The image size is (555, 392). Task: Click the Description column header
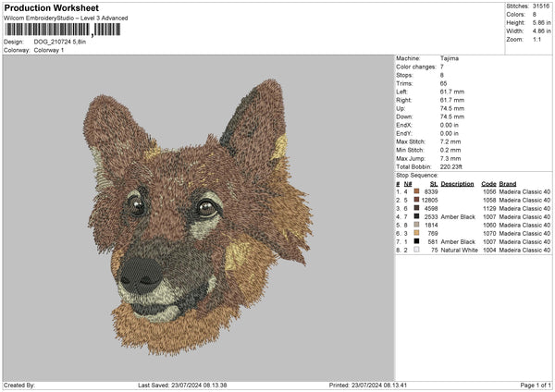coord(457,183)
